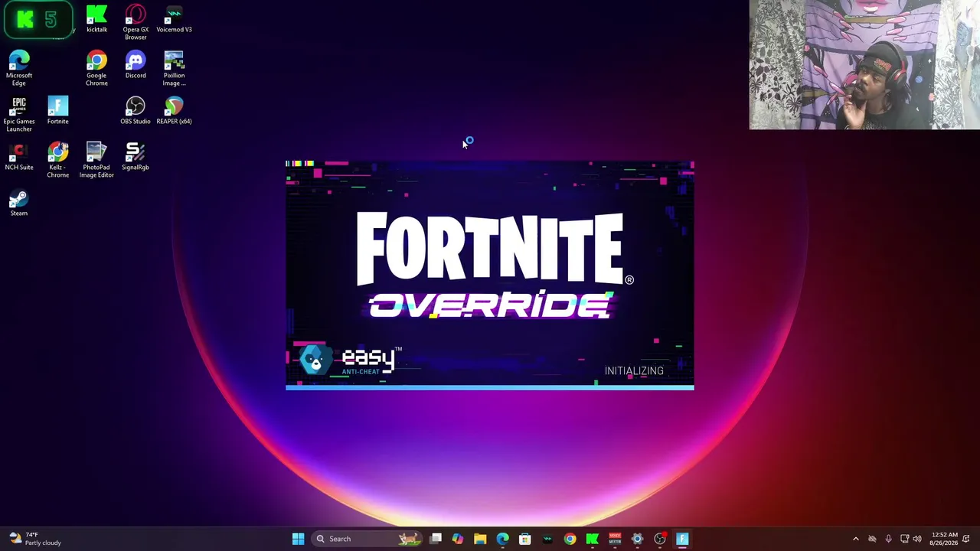Image resolution: width=980 pixels, height=551 pixels.
Task: Select the Pixillion Image desktop icon
Action: 174,68
